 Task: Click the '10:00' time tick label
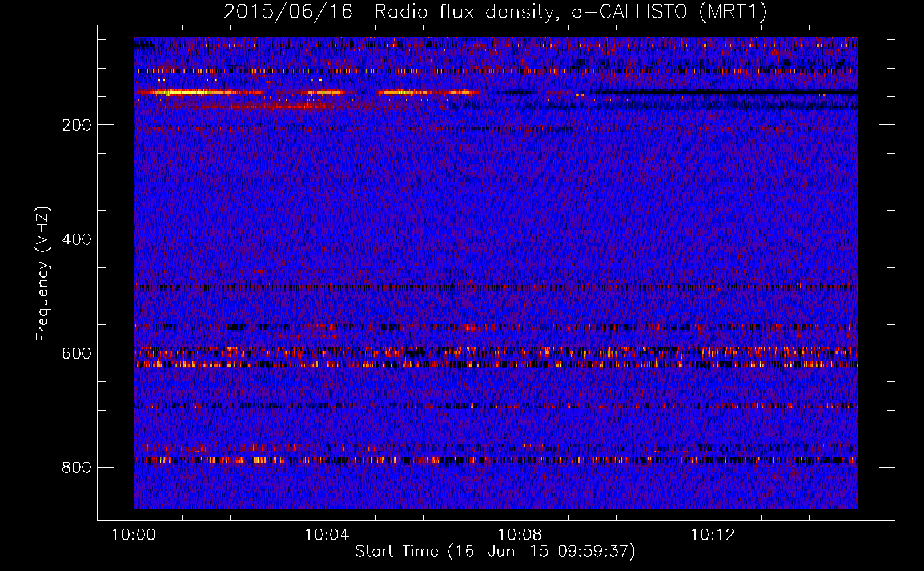(134, 535)
